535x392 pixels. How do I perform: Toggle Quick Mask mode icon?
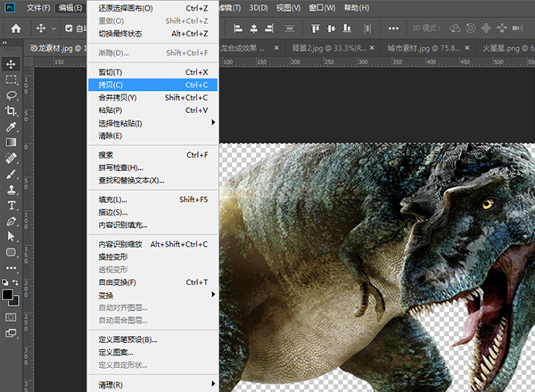12,316
